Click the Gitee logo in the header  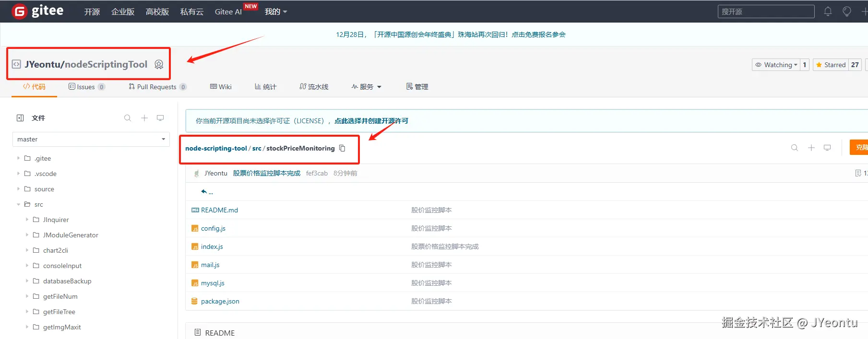[x=37, y=11]
